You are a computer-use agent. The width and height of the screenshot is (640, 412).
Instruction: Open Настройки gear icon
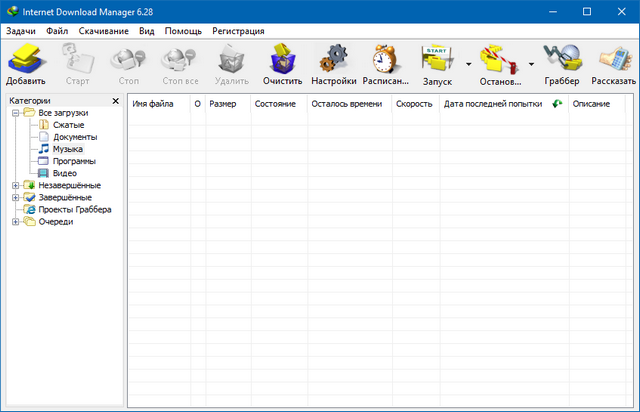coord(333,58)
